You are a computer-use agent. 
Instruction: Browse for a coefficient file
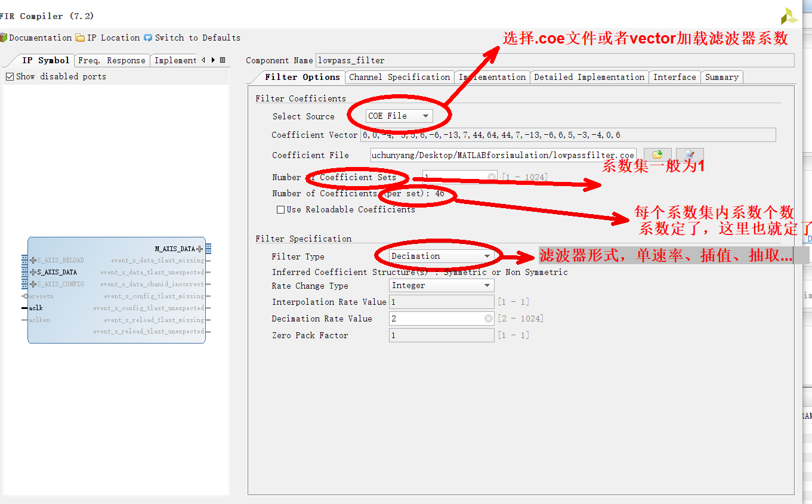tap(657, 155)
